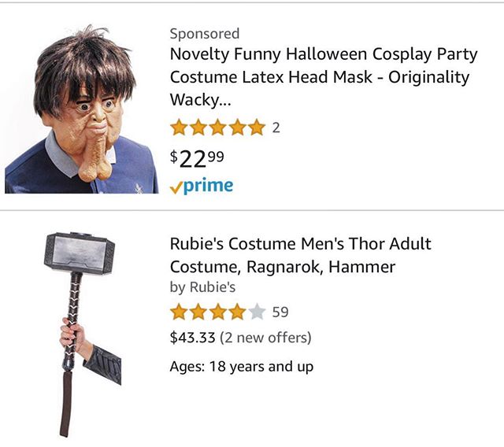Click the first gold star of the Thor hammer rating
Image resolution: width=504 pixels, height=447 pixels.
(180, 312)
